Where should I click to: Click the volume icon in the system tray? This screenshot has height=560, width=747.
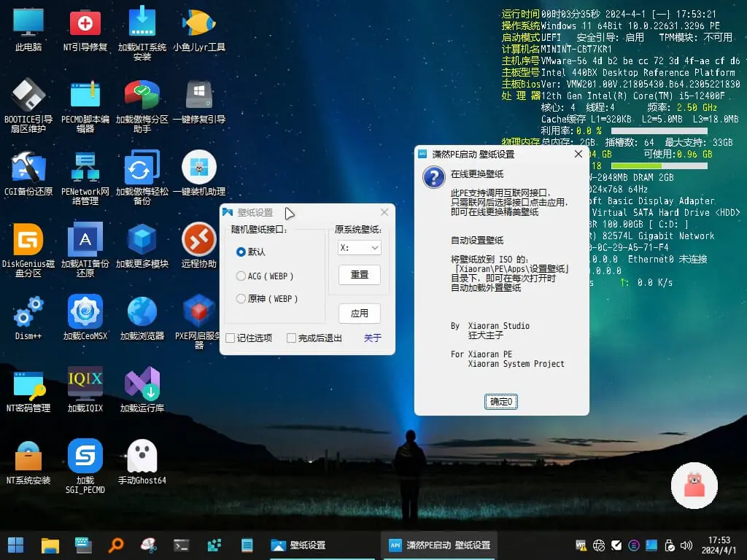point(686,545)
